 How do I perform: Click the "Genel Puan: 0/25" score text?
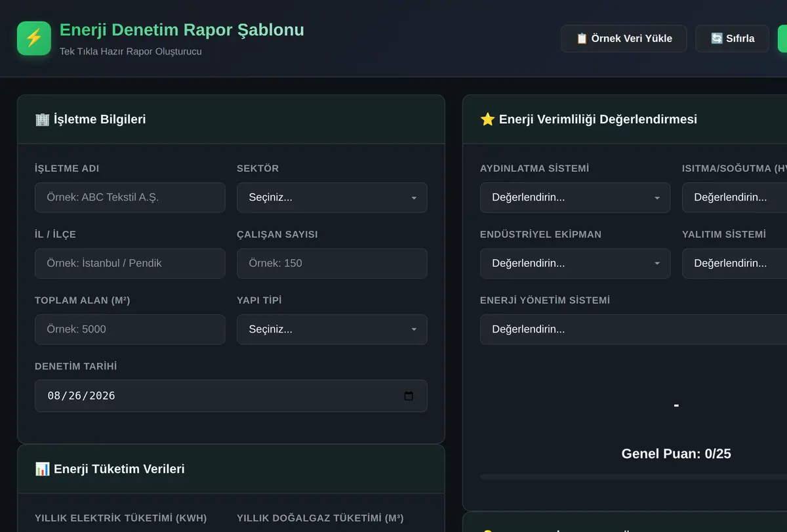tap(676, 454)
